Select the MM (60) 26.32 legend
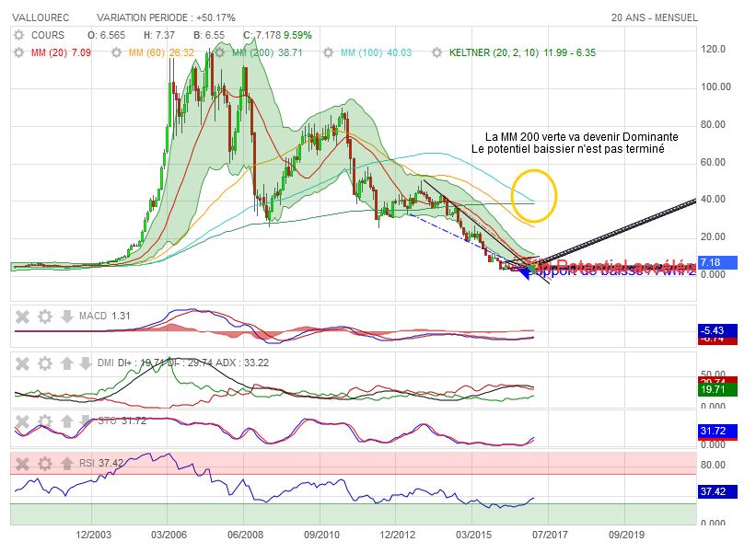The image size is (756, 553). (161, 52)
